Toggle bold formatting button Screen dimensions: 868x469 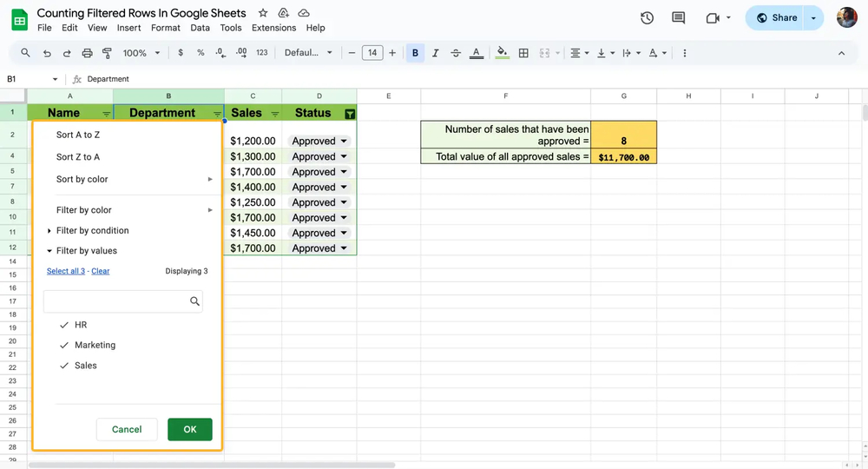tap(415, 53)
